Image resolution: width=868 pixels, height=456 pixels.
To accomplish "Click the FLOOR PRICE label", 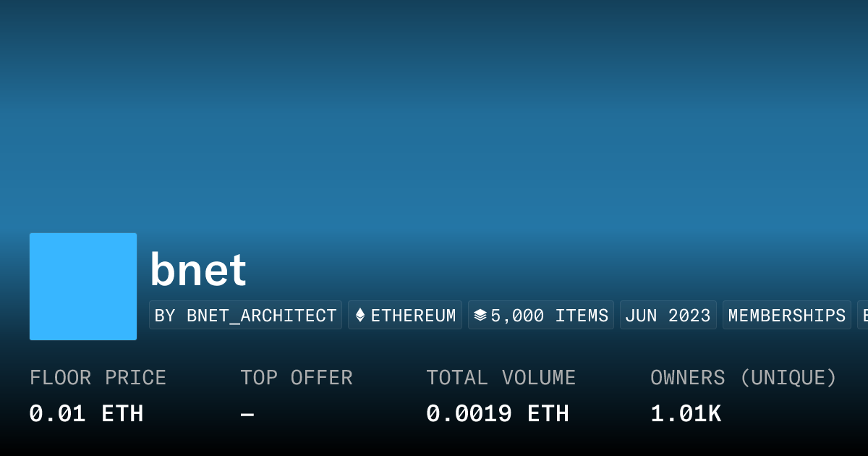I will point(98,378).
